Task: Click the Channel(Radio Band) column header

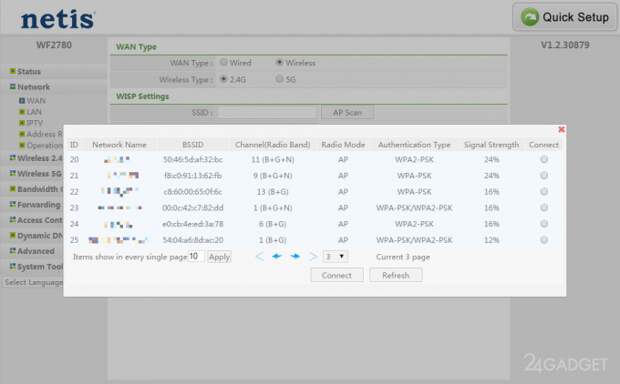Action: pos(272,145)
